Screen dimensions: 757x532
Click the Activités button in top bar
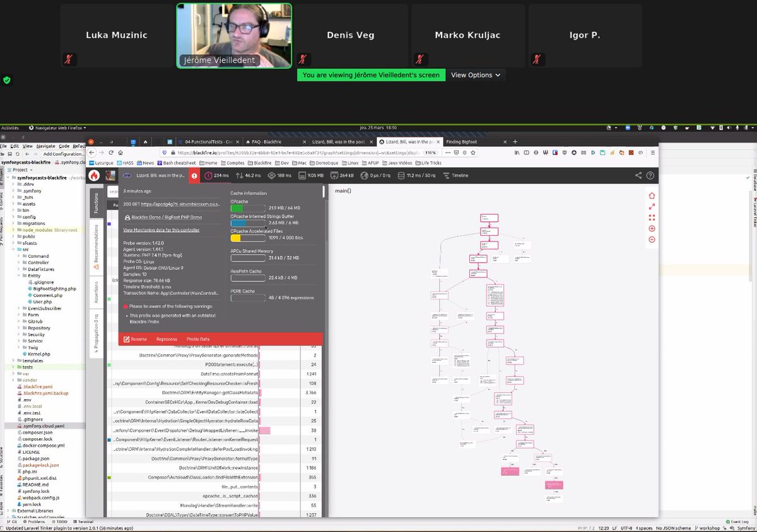(x=10, y=127)
